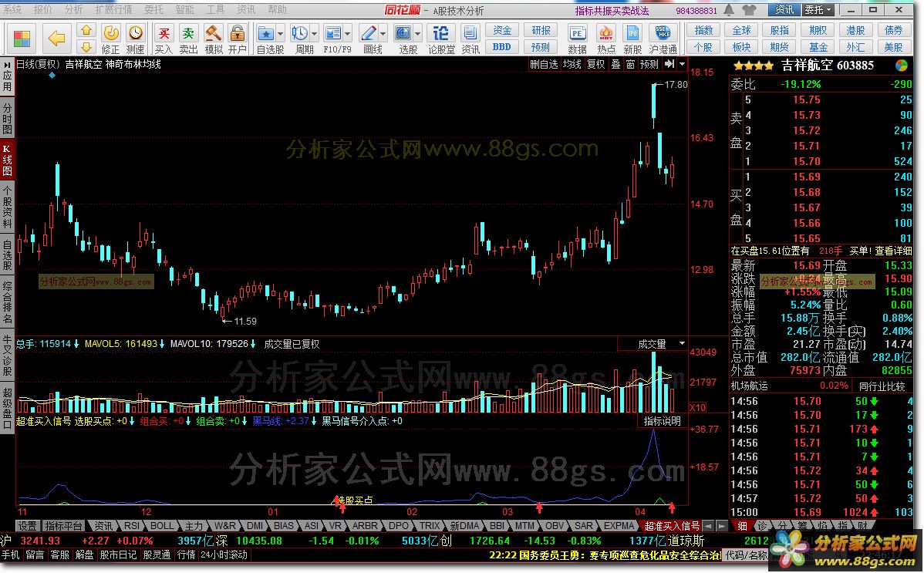Switch to the W&R indicator tab

[x=224, y=525]
